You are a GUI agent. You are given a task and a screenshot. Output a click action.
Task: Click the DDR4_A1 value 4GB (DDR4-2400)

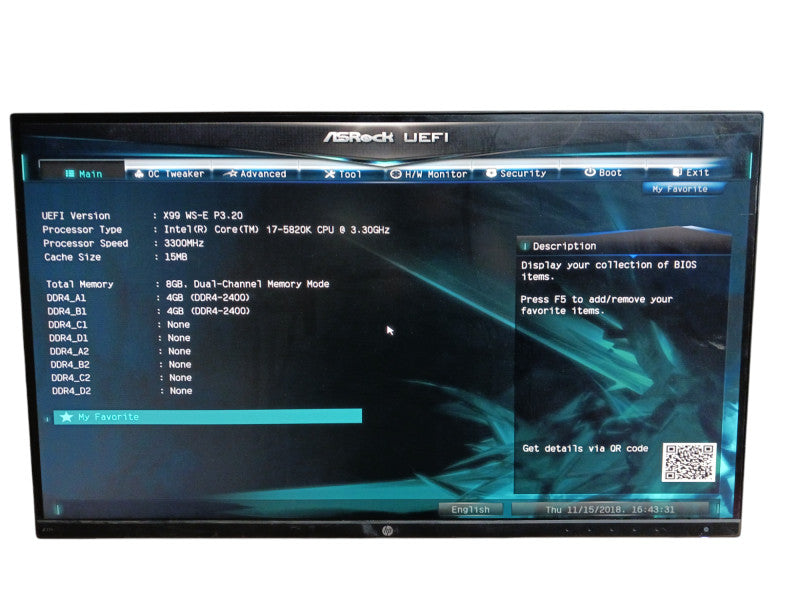pos(208,297)
